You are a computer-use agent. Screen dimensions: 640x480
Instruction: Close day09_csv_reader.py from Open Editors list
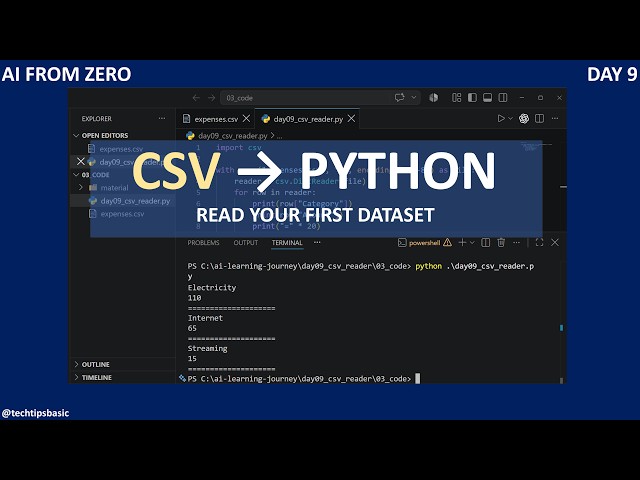click(81, 162)
